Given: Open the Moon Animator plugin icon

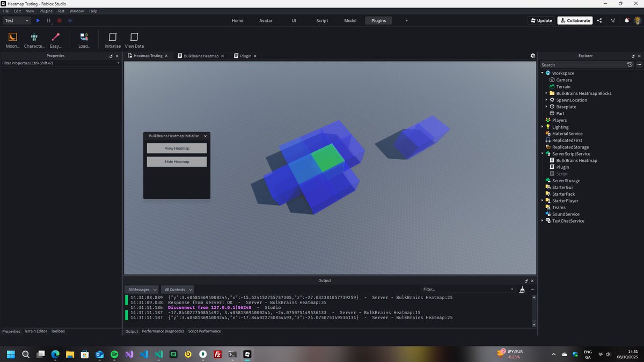Looking at the screenshot, I should (12, 40).
